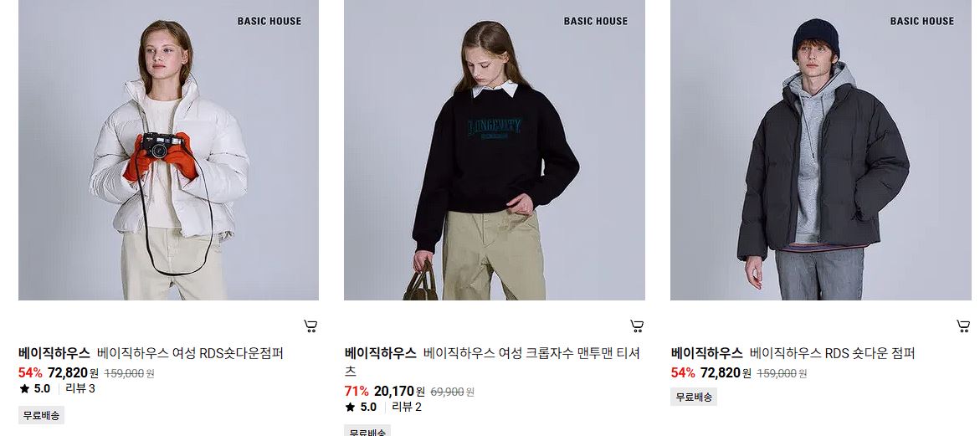The width and height of the screenshot is (980, 436).
Task: Open 여성 크롭자수 맨투맨 티셔츠 title
Action: point(492,362)
